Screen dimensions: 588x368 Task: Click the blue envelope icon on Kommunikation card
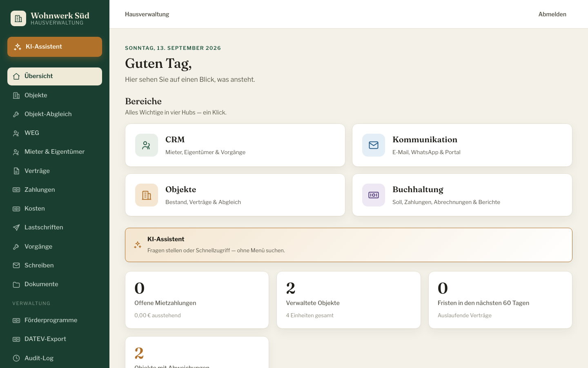(374, 145)
